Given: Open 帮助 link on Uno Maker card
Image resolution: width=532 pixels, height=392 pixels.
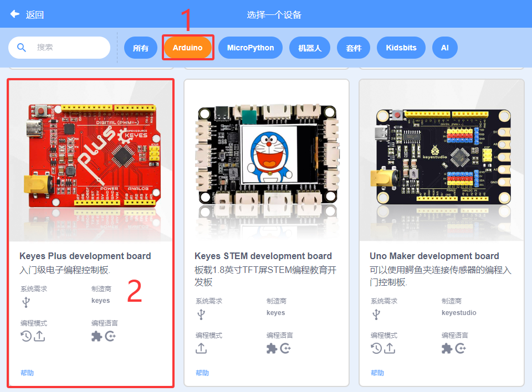Looking at the screenshot, I should (x=377, y=373).
